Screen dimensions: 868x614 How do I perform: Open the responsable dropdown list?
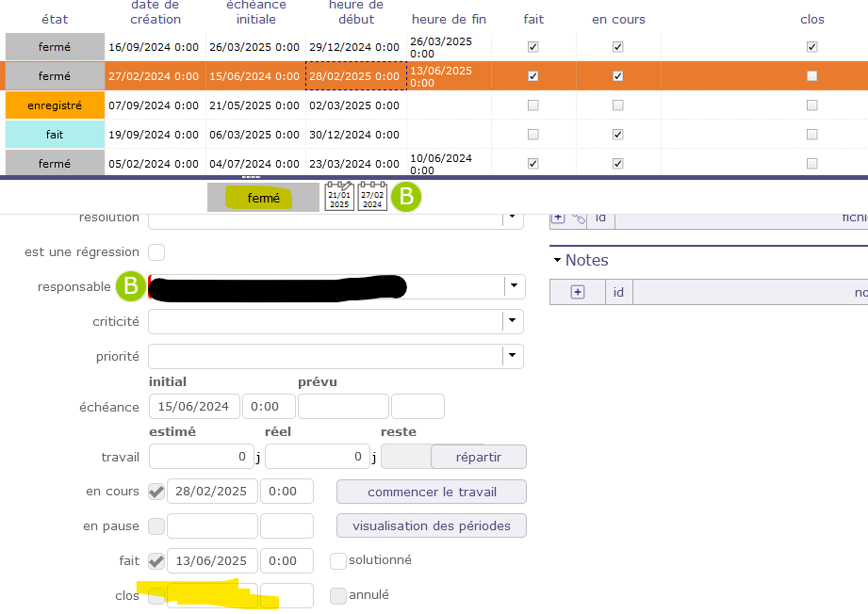pos(514,286)
